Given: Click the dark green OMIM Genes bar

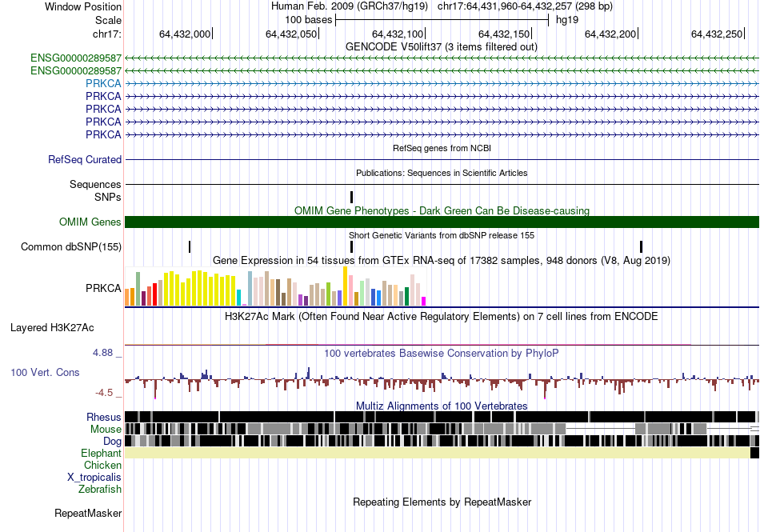Looking at the screenshot, I should (x=442, y=222).
